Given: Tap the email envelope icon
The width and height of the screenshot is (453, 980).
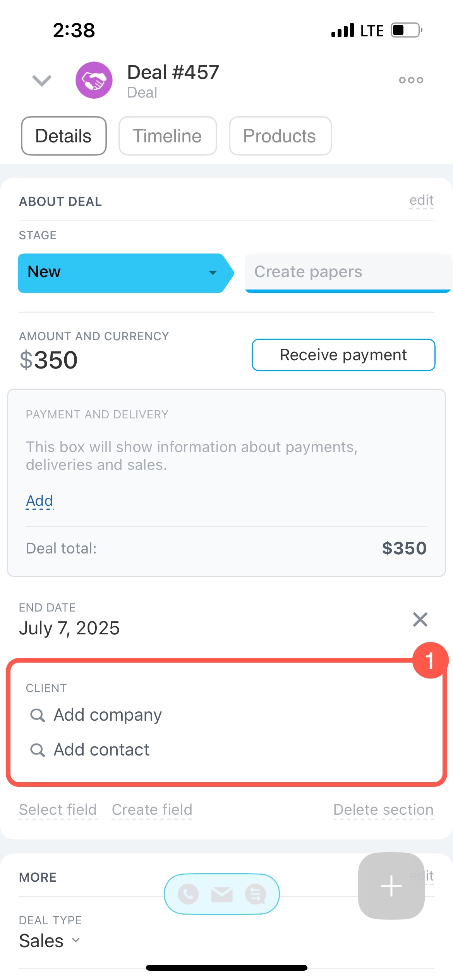Looking at the screenshot, I should [222, 894].
